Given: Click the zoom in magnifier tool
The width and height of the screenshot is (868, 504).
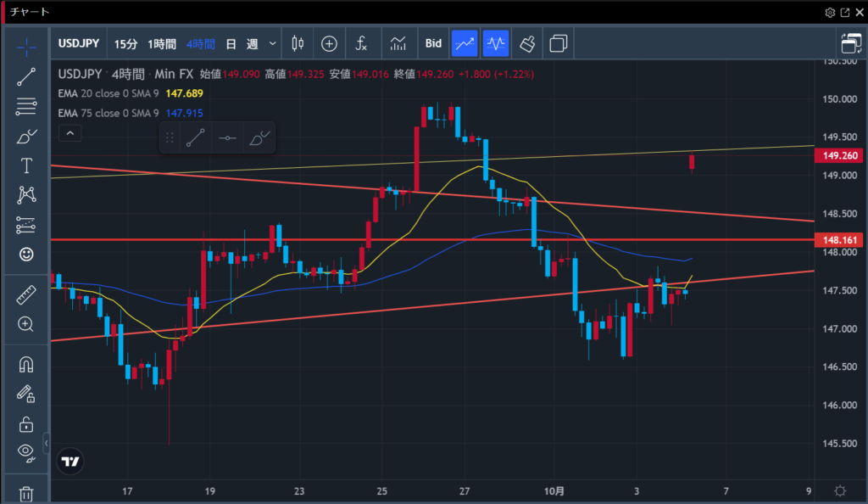Looking at the screenshot, I should click(26, 324).
